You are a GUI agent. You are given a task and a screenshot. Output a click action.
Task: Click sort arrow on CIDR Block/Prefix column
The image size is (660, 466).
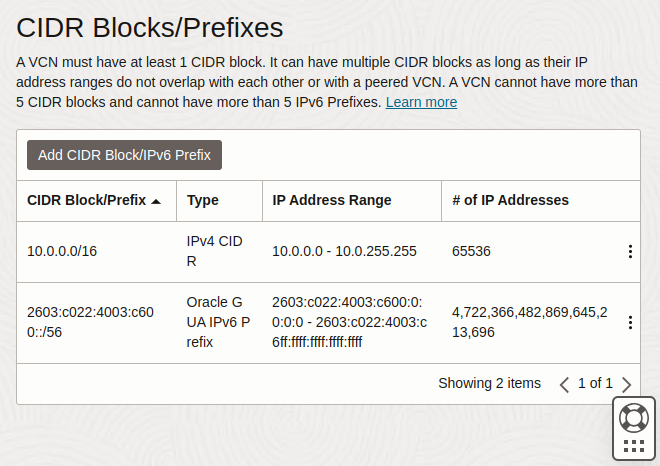pos(156,201)
